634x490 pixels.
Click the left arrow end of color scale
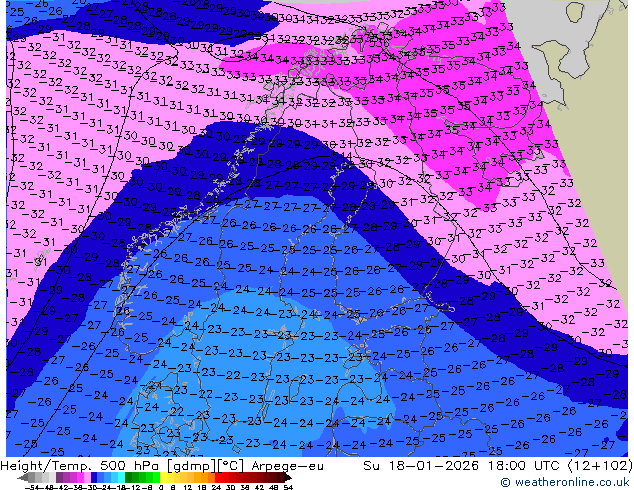(x=22, y=478)
